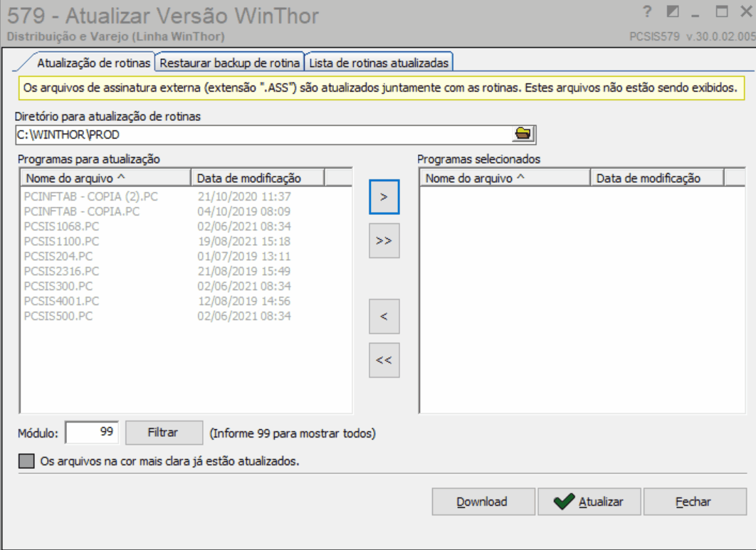This screenshot has width=756, height=550.
Task: Click the yellow .ASS files notice banner
Action: 381,88
